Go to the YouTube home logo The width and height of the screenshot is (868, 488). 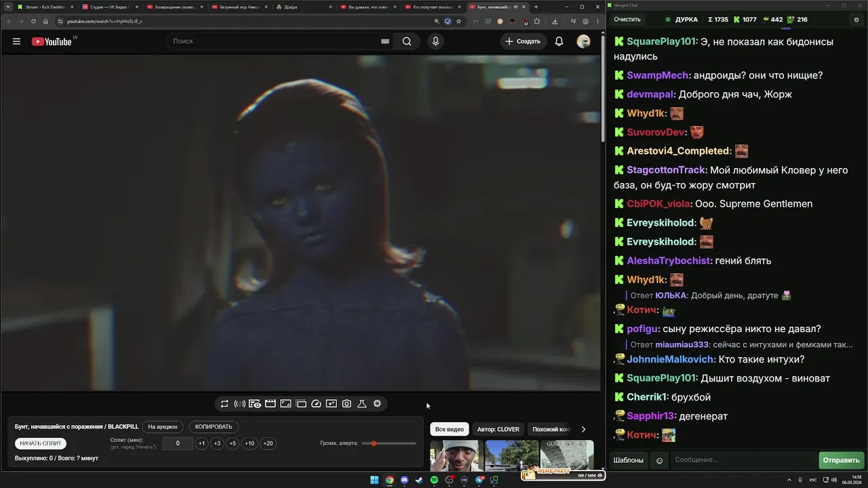[x=52, y=41]
